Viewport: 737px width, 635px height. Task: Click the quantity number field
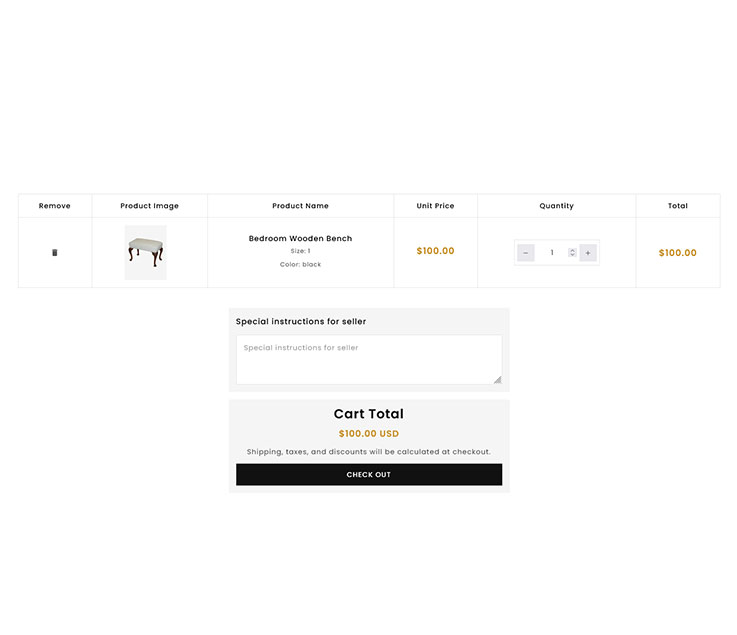point(551,253)
